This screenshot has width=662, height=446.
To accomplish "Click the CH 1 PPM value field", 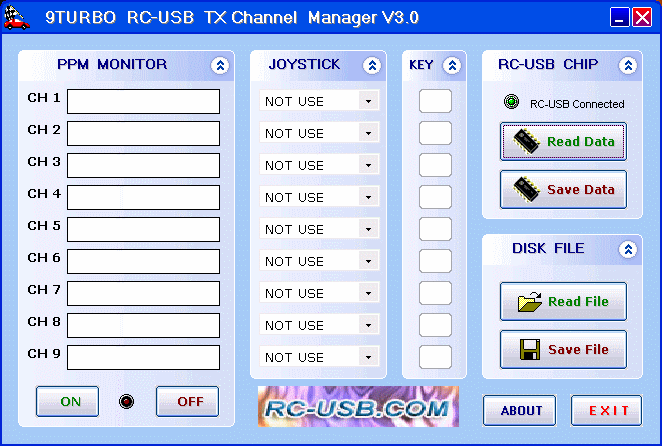I will [x=144, y=101].
